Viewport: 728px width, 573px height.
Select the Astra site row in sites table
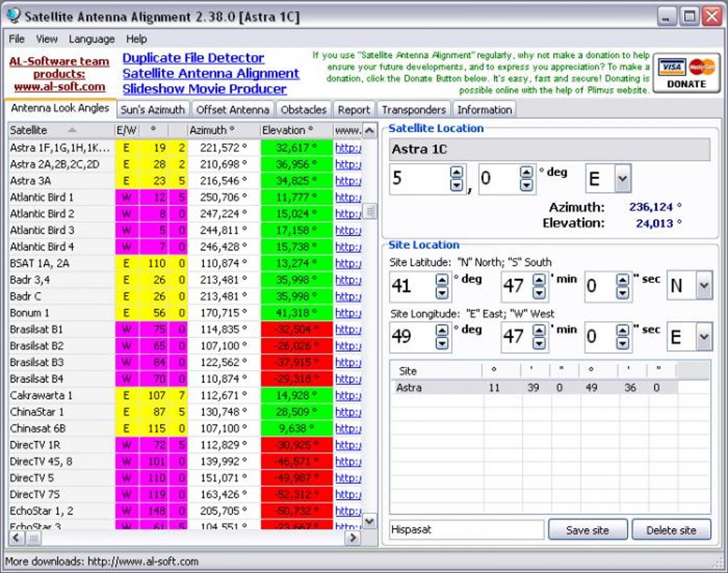click(533, 387)
